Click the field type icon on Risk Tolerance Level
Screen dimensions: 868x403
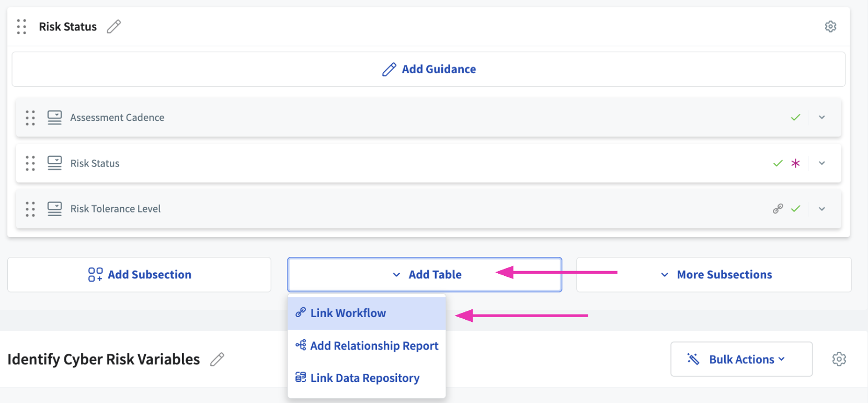54,209
